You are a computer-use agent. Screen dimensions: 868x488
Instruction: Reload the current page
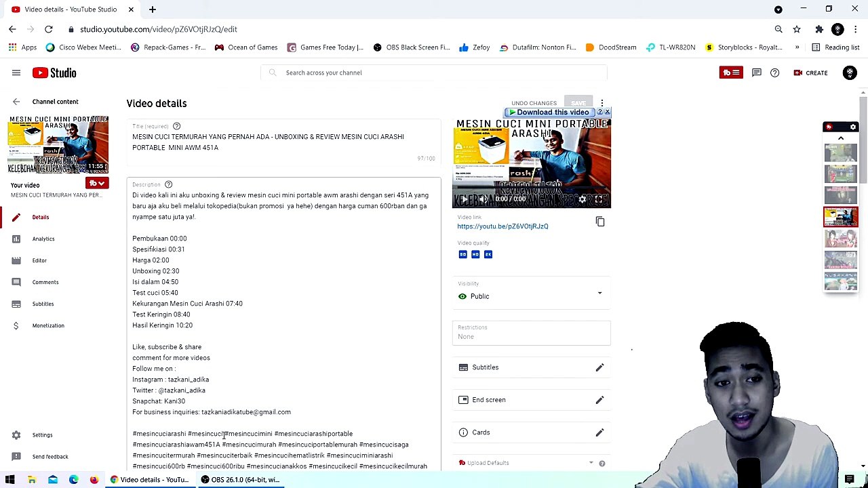click(x=49, y=29)
